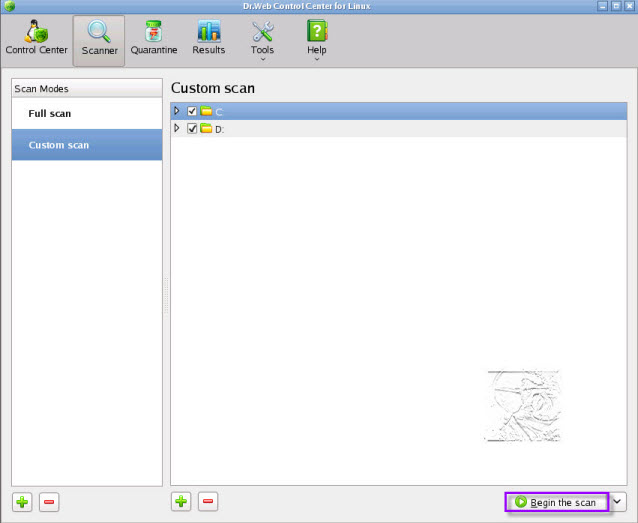The width and height of the screenshot is (638, 523).
Task: Uncheck the C: drive checkbox
Action: pos(192,111)
